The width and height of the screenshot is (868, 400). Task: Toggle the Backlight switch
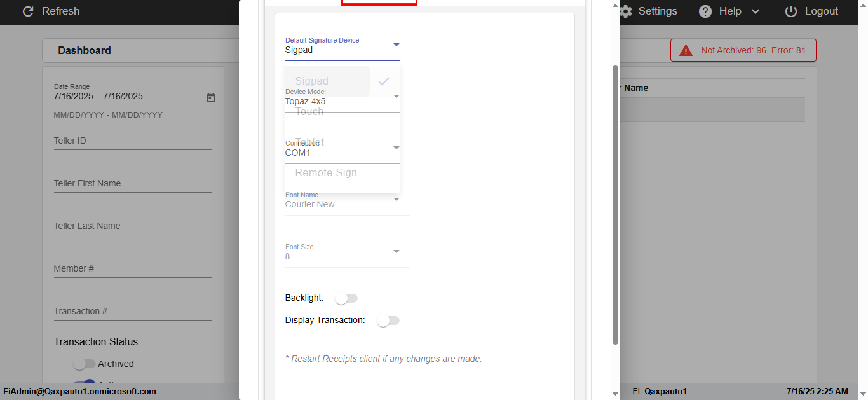(x=346, y=298)
